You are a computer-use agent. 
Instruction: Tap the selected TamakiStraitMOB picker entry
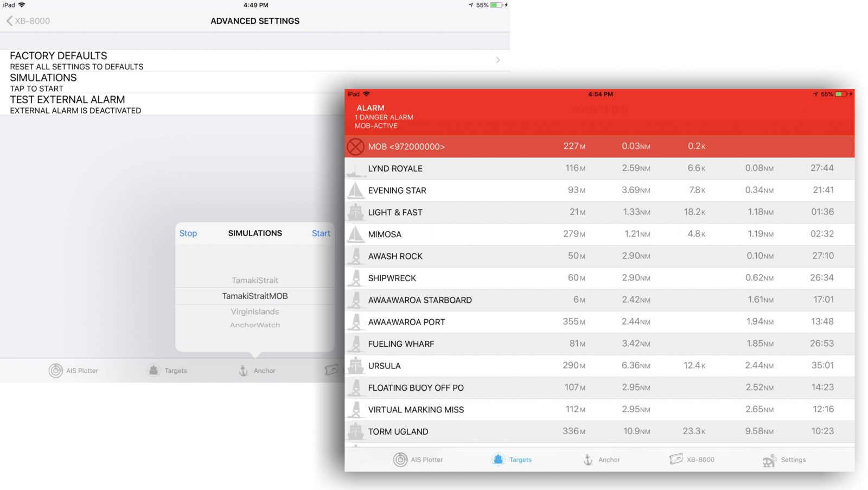tap(254, 296)
